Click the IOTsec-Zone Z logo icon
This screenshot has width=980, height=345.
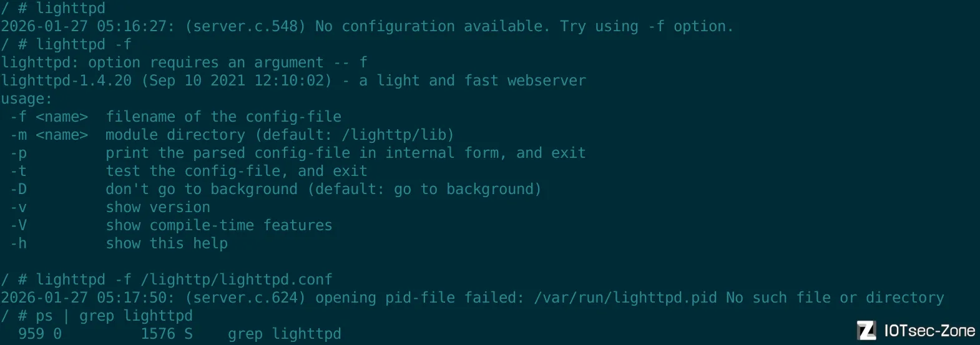tap(866, 331)
